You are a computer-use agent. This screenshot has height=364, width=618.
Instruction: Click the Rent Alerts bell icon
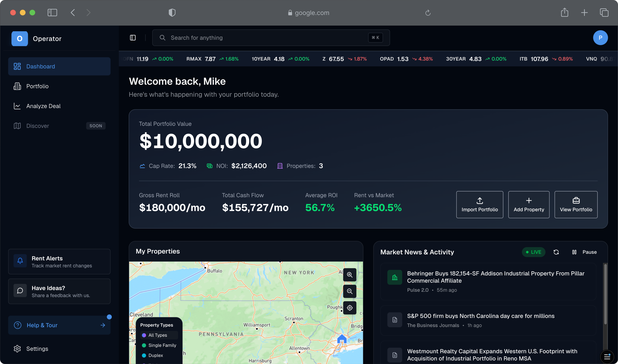coord(20,261)
